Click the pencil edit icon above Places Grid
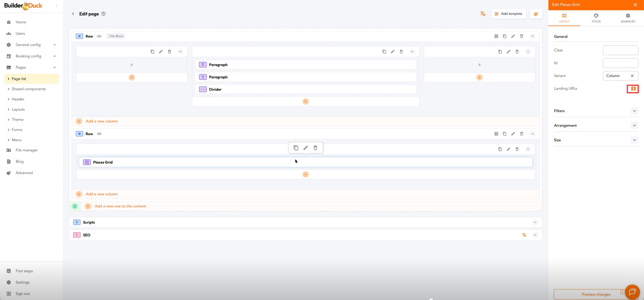Image resolution: width=644 pixels, height=300 pixels. pyautogui.click(x=306, y=148)
